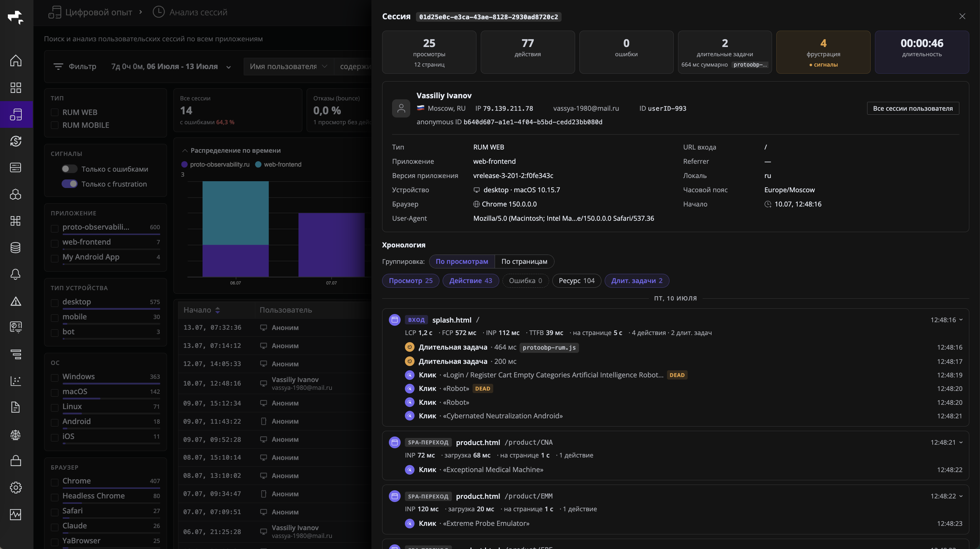Click 'Все сессии пользователя' button
Screen dimensions: 980x549
pos(913,109)
